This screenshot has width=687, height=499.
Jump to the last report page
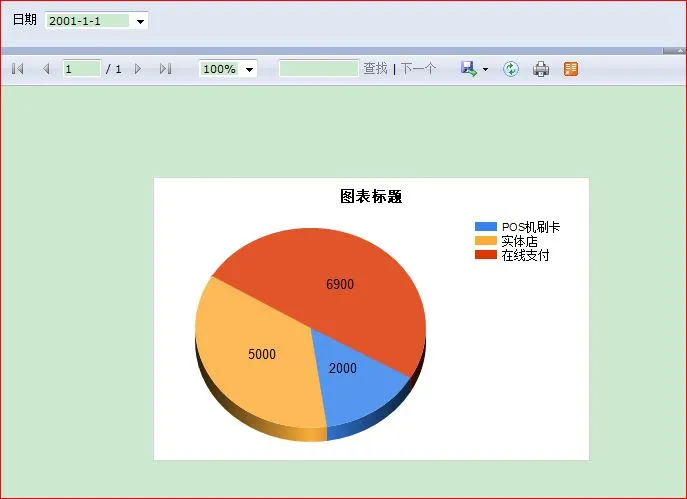pos(166,69)
